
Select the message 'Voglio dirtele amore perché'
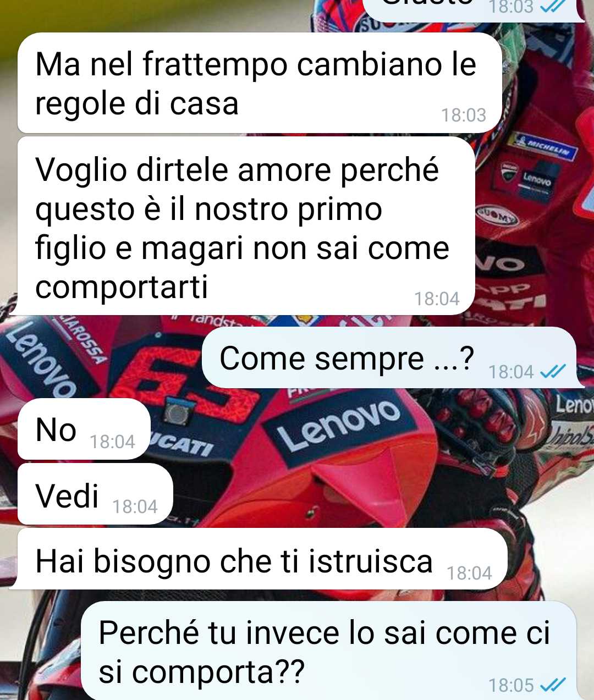(x=246, y=226)
